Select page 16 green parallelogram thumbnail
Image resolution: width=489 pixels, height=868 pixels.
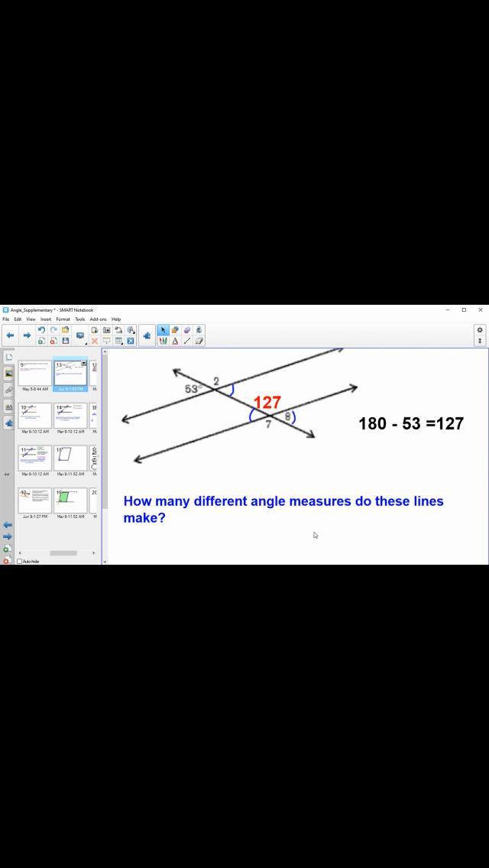pos(70,500)
